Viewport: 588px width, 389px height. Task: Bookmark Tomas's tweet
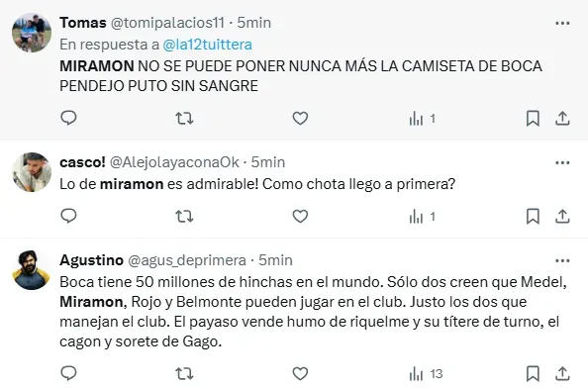pyautogui.click(x=533, y=118)
